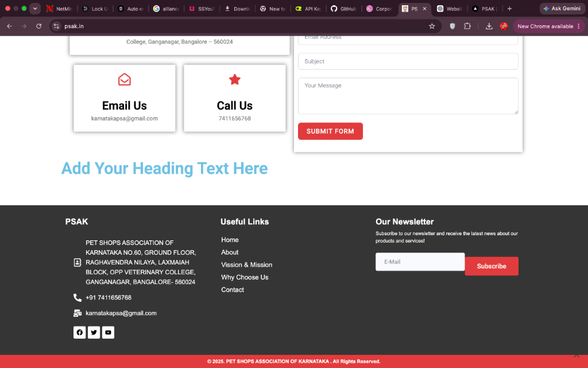Screen dimensions: 588x368
Task: Click the Our Newsletter heading
Action: point(405,222)
